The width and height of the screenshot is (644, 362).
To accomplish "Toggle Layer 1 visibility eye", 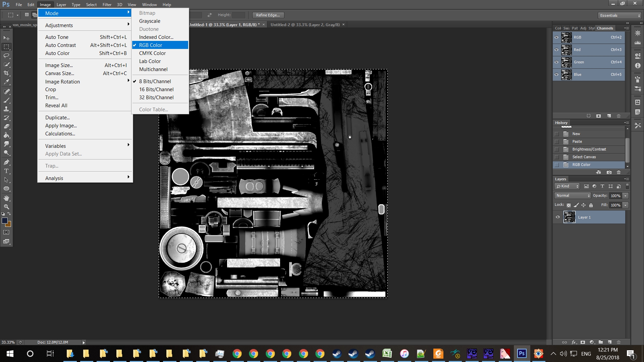I will pos(558,217).
